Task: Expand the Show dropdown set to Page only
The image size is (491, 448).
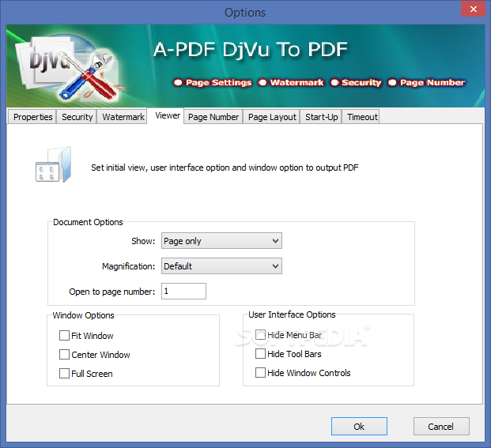Action: [221, 240]
